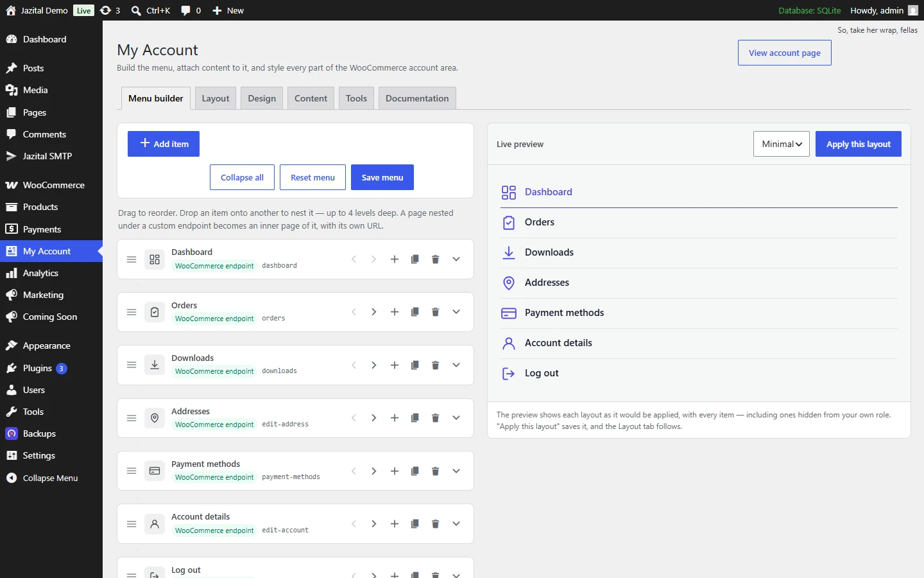This screenshot has height=578, width=924.
Task: Switch to the Design tab
Action: [x=262, y=98]
